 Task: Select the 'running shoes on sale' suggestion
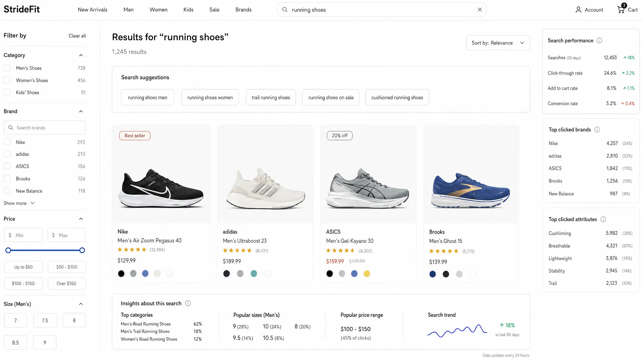331,97
